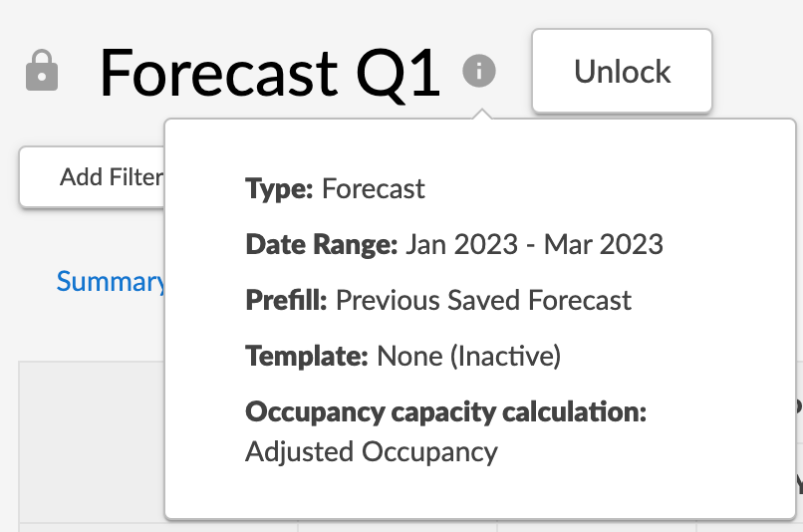Click the bold Date Range label
The width and height of the screenshot is (803, 532).
click(x=322, y=244)
